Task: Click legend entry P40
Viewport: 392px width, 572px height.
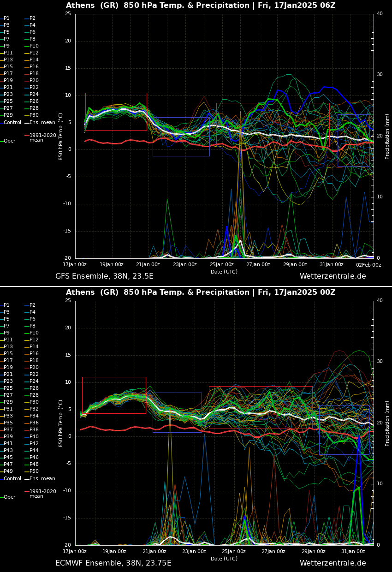Action: tap(32, 436)
